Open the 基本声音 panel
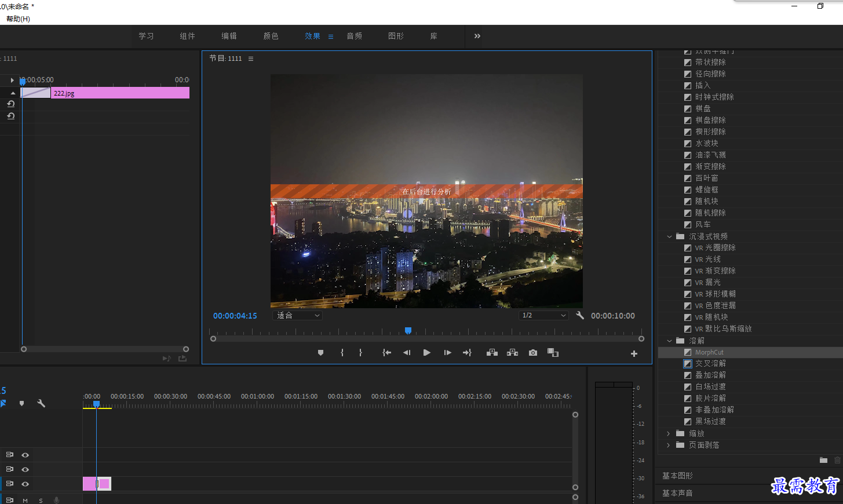The height and width of the screenshot is (504, 843). pos(677,493)
